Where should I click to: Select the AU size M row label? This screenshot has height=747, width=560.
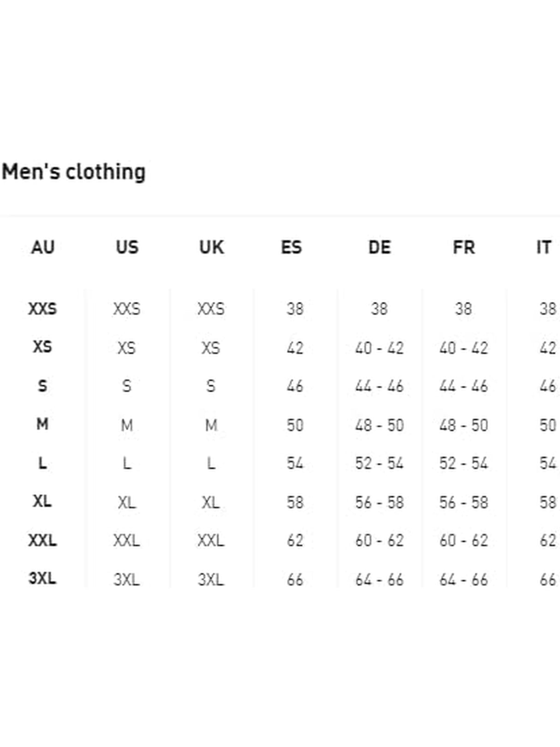tap(42, 424)
